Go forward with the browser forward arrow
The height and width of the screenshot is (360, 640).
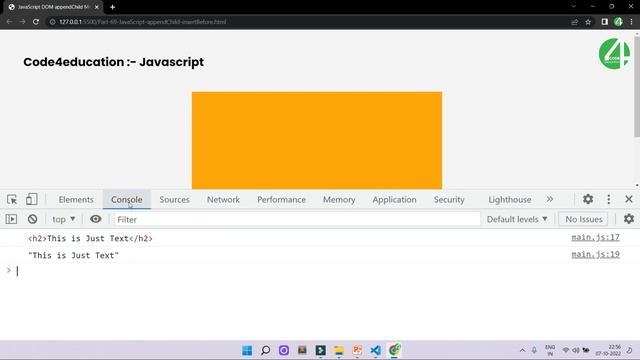(x=22, y=22)
